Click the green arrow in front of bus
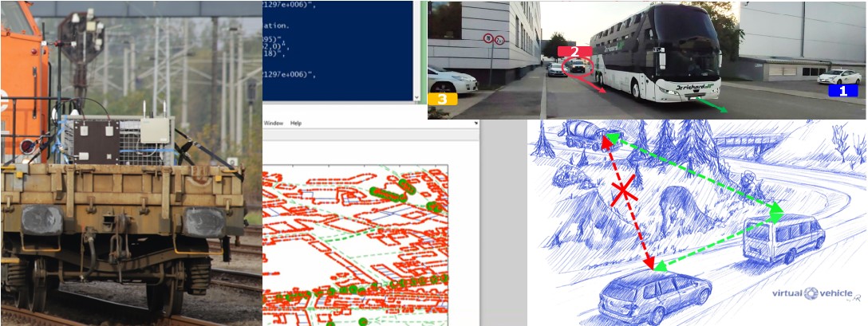 tap(708, 105)
